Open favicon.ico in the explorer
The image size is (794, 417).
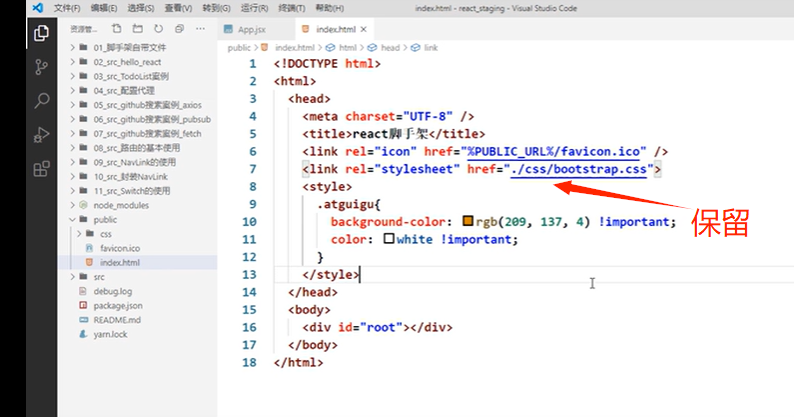click(138, 248)
